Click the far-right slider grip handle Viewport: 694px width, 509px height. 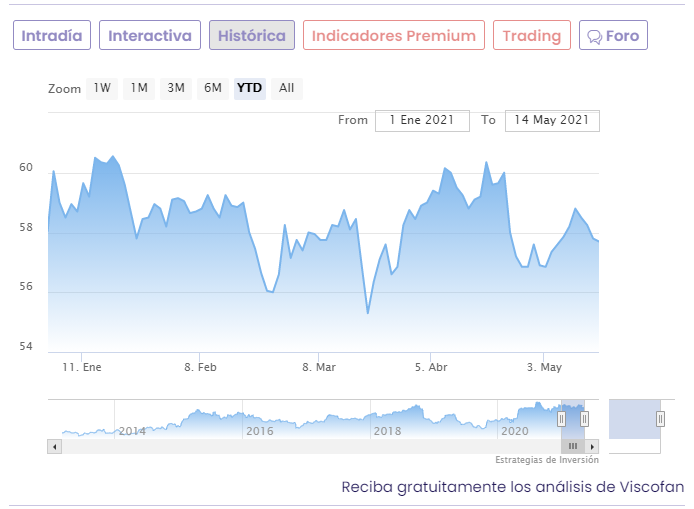tap(660, 419)
